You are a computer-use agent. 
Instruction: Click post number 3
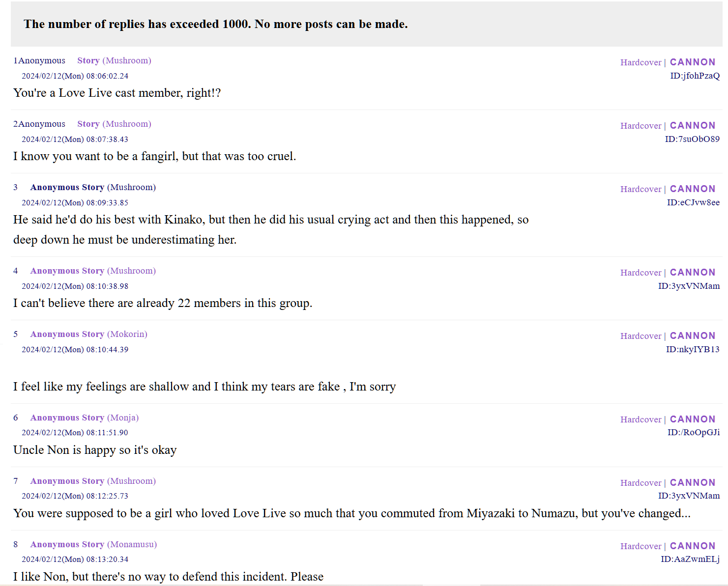tap(16, 187)
